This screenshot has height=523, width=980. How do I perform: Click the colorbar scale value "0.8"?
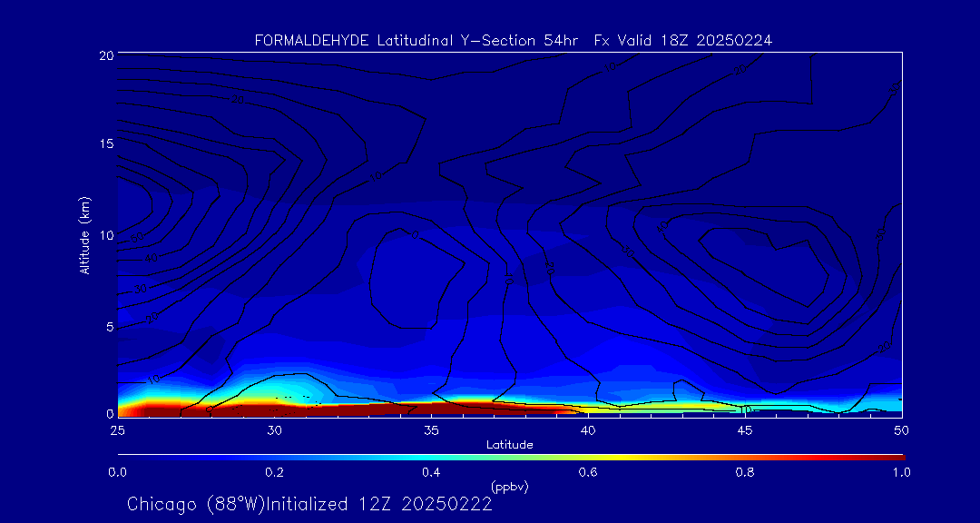point(745,473)
